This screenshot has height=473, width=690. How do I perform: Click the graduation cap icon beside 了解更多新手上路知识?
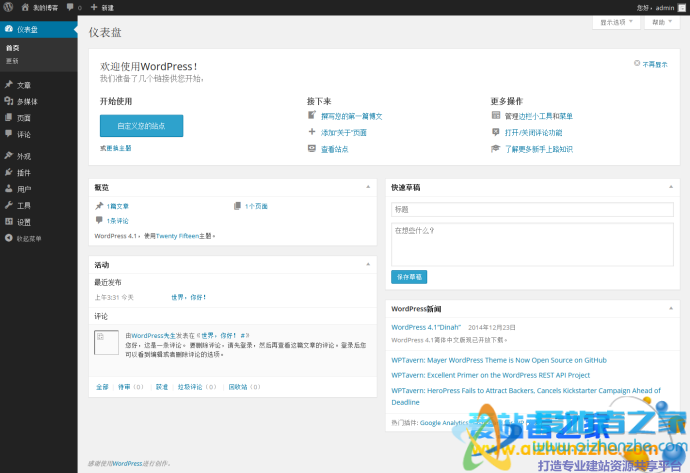point(495,148)
